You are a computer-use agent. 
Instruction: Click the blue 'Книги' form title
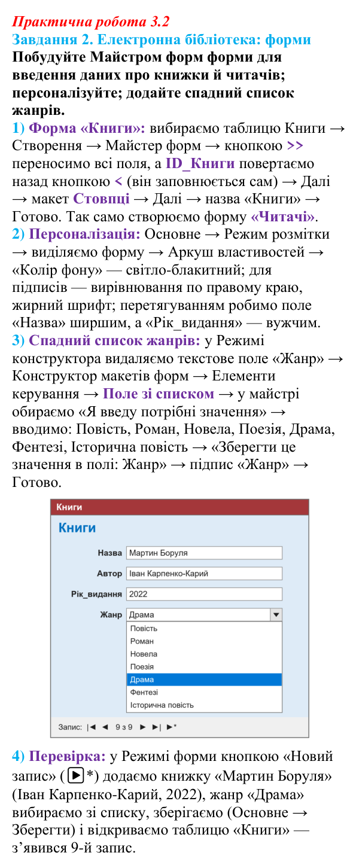pyautogui.click(x=77, y=528)
